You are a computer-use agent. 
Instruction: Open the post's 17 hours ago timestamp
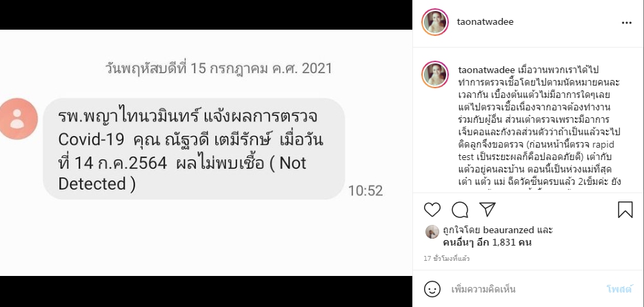click(x=446, y=259)
